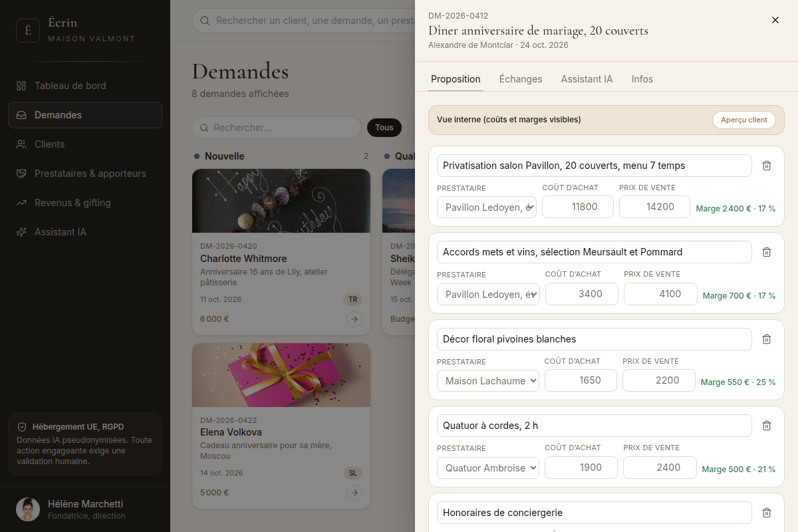Viewport: 798px width, 532px height.
Task: Click the TR badge on Charlotte Whitmore card
Action: (353, 300)
